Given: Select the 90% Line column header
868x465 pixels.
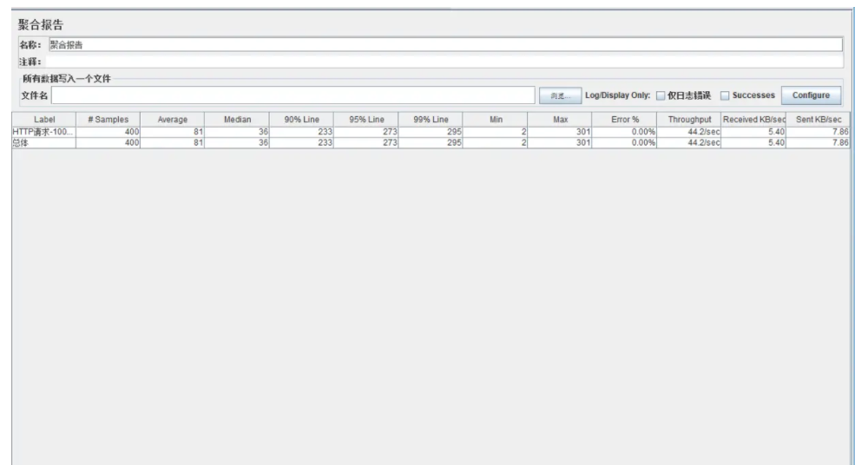Looking at the screenshot, I should coord(302,120).
